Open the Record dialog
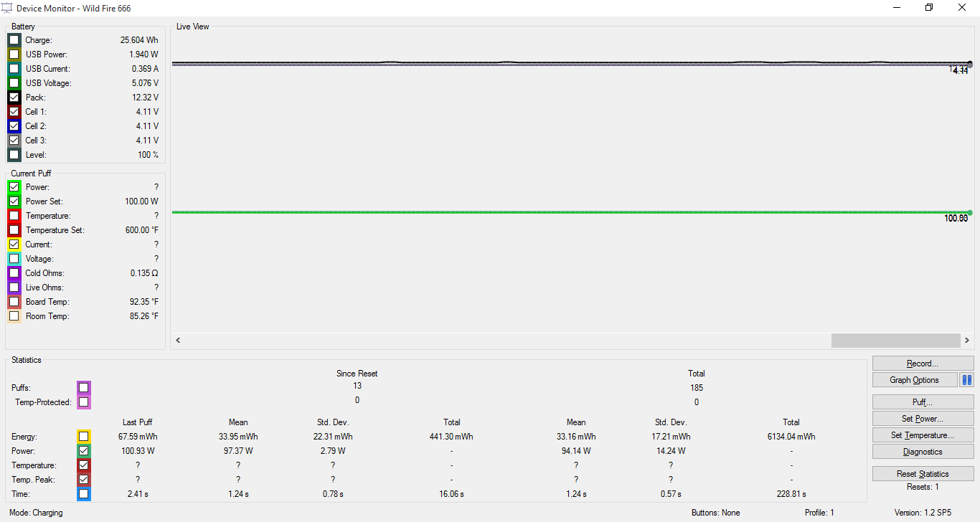 [x=923, y=364]
